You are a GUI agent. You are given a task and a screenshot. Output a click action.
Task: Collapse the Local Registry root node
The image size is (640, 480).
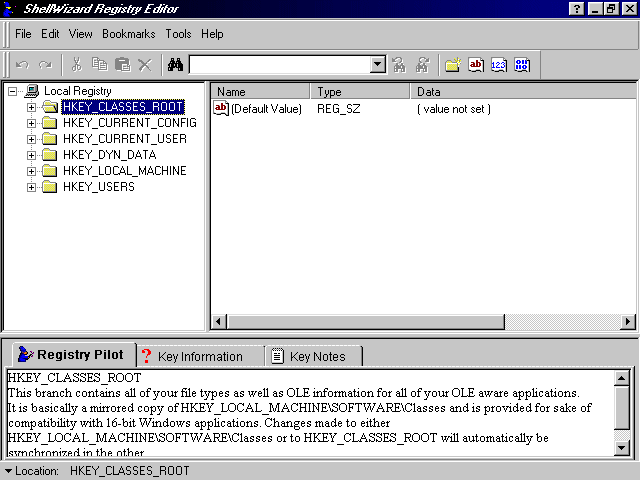(13, 91)
